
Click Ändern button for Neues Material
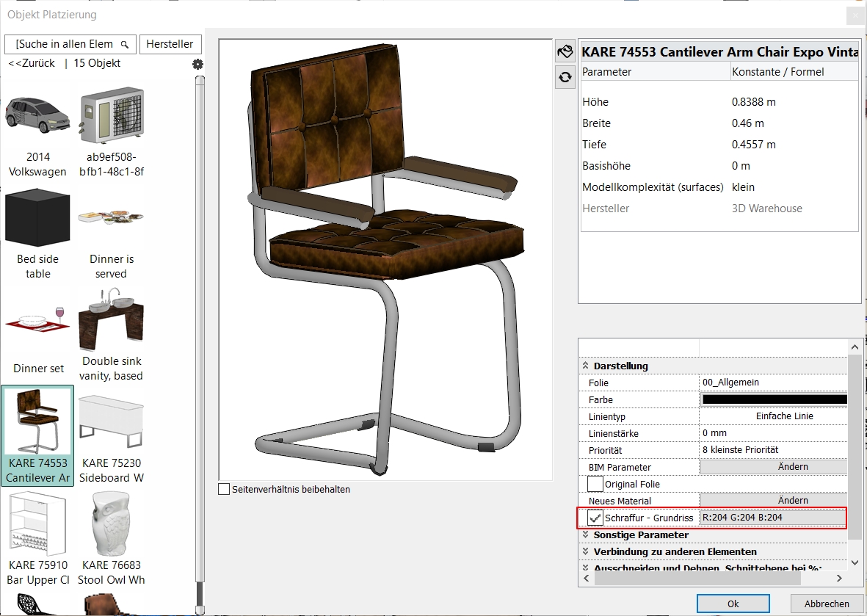[x=774, y=501]
